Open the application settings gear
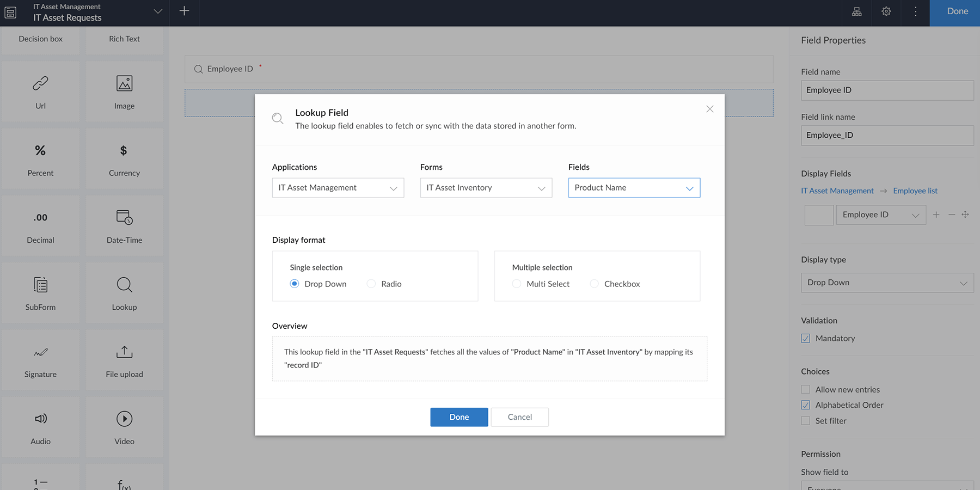The width and height of the screenshot is (980, 490). coord(886,11)
